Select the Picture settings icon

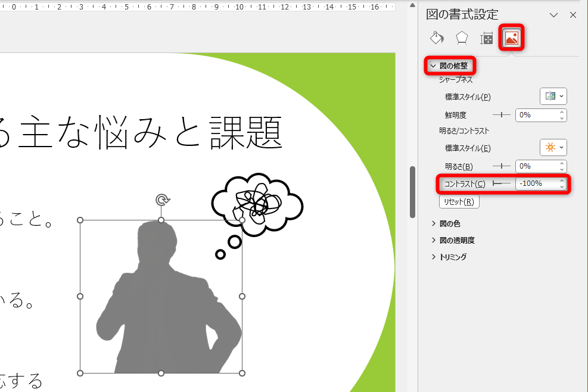tap(511, 38)
